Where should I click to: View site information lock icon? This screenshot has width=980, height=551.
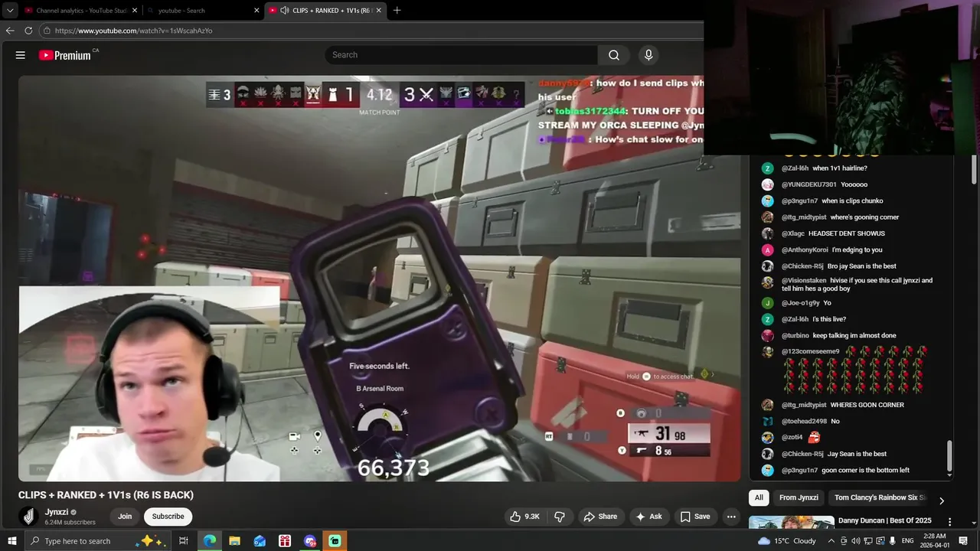click(x=47, y=31)
